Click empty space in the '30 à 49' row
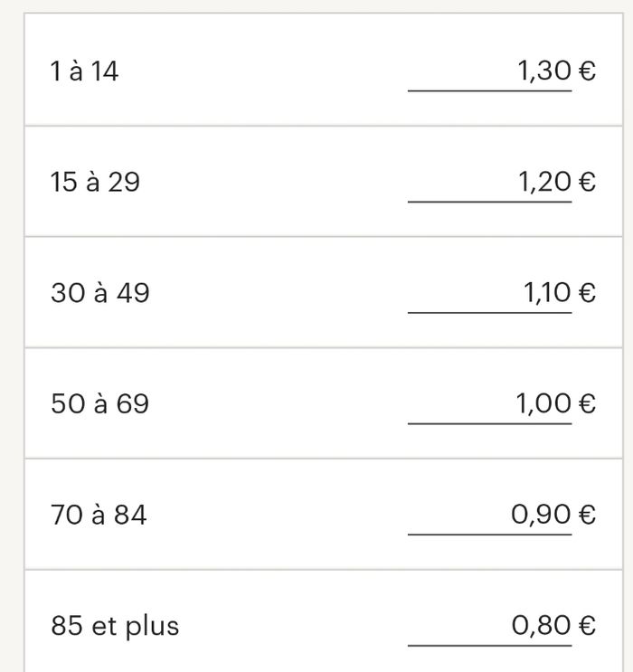Viewport: 633px width, 672px height. [x=279, y=293]
